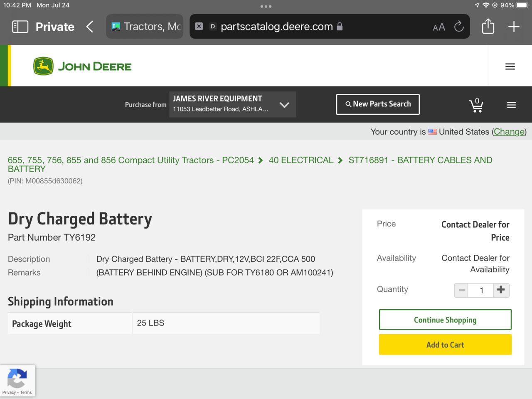532x399 pixels.
Task: Open the 40 ELECTRICAL breadcrumb link
Action: [301, 160]
